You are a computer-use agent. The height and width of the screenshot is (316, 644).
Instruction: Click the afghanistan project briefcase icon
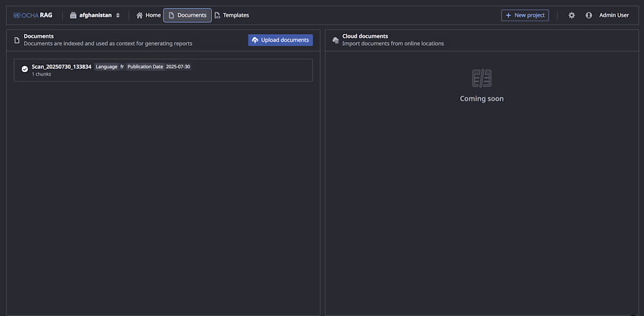73,15
